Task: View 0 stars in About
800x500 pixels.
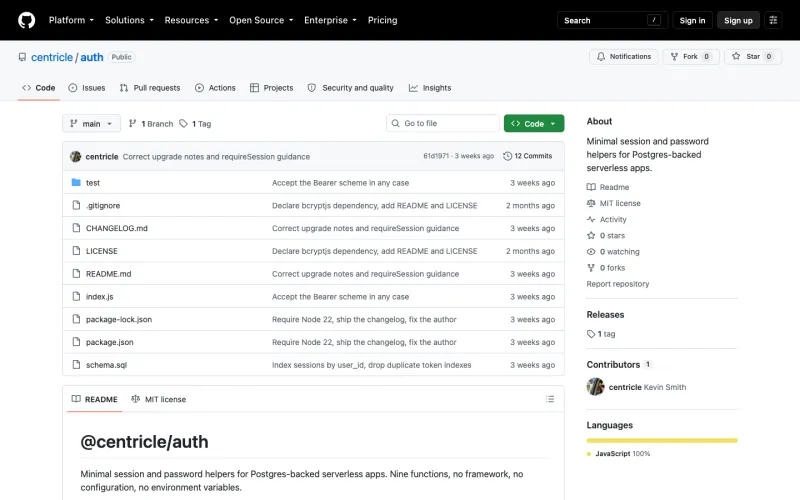Action: [x=606, y=235]
